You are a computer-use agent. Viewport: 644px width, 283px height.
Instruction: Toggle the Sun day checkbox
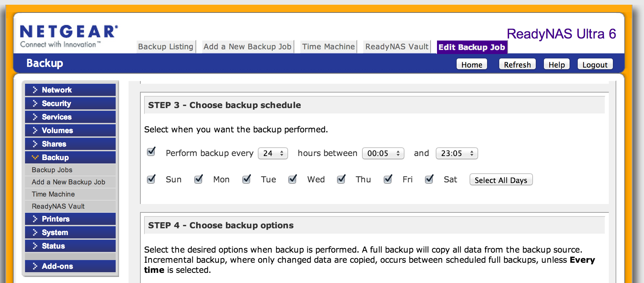coord(151,179)
